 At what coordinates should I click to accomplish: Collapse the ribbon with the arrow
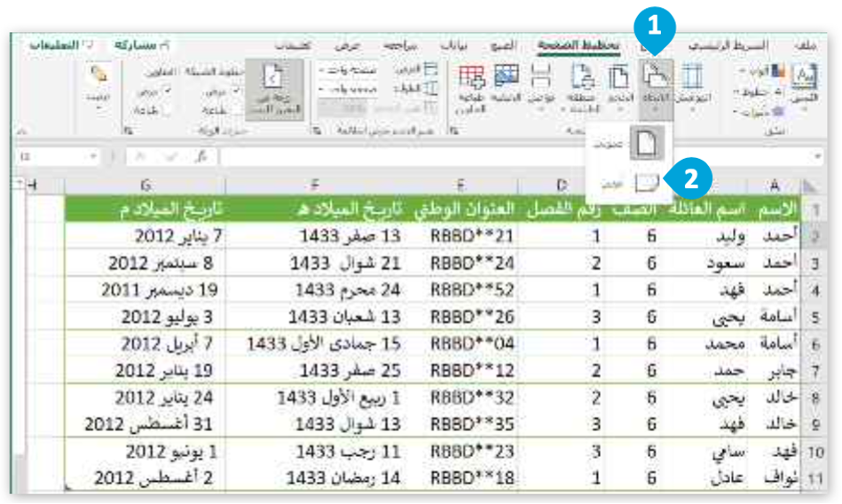pyautogui.click(x=22, y=130)
